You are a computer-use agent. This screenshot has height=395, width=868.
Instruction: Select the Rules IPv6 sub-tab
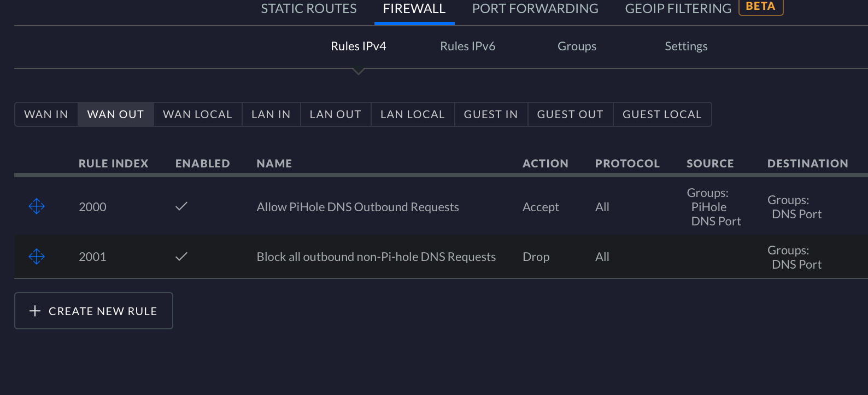[x=468, y=46]
